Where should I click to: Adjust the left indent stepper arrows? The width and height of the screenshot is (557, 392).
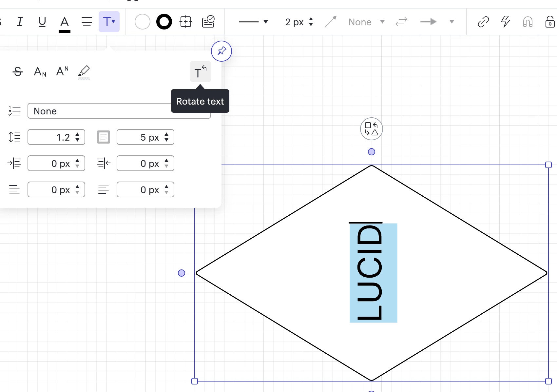77,163
